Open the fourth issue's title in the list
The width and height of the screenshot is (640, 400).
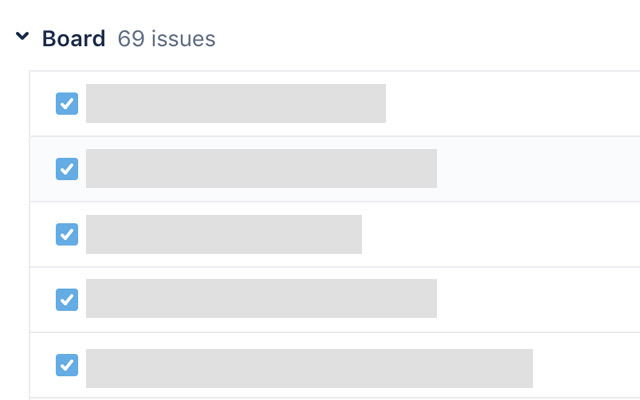coord(261,299)
